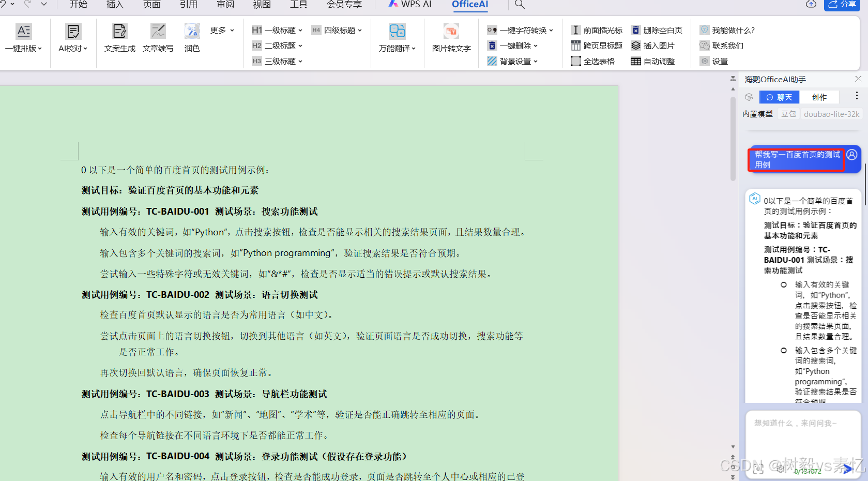Click the gear icon below chat input
This screenshot has width=868, height=481.
(781, 469)
